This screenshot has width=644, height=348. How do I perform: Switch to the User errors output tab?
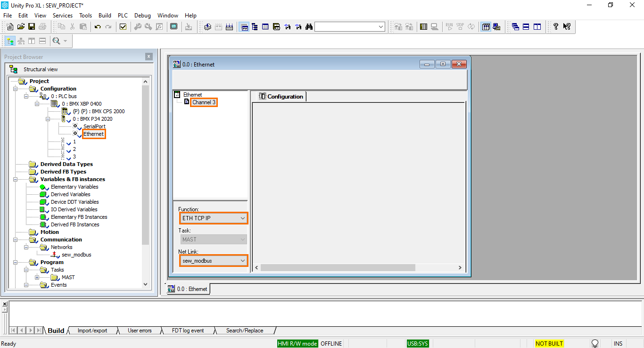pyautogui.click(x=140, y=331)
